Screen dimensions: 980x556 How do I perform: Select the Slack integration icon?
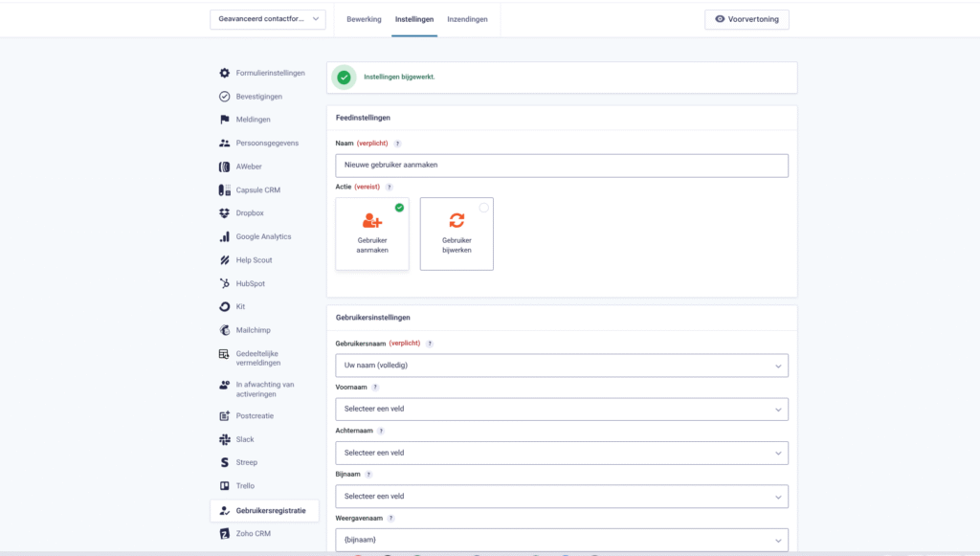click(x=224, y=438)
